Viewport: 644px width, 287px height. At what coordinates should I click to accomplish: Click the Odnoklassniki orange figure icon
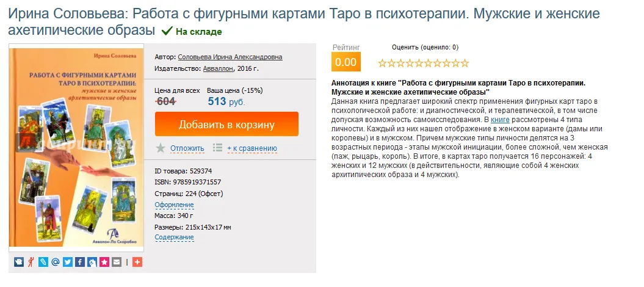click(x=31, y=262)
